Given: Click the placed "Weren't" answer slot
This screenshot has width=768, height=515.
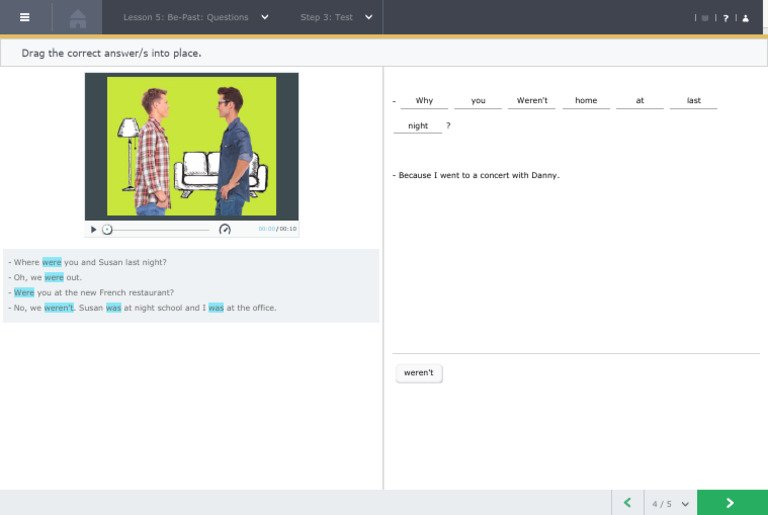Looking at the screenshot, I should click(x=532, y=101).
